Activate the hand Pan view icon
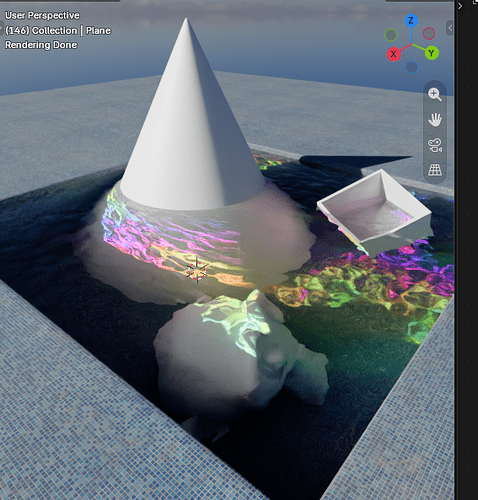The height and width of the screenshot is (500, 478). click(435, 120)
